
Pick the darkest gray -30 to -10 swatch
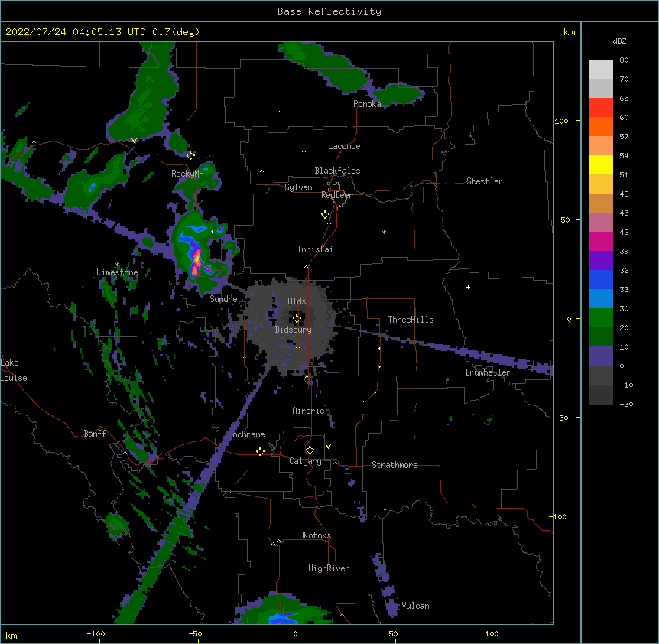pos(601,395)
